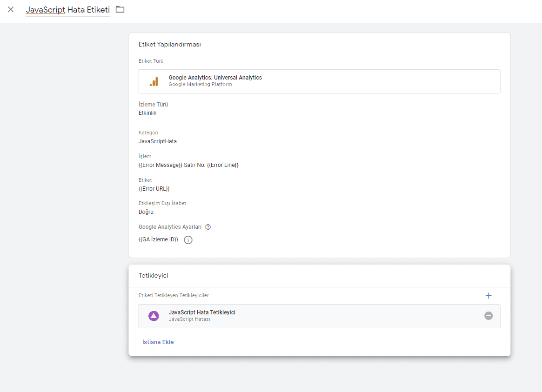Viewport: 542px width, 392px height.
Task: Close the tag editor with the X icon
Action: click(x=11, y=9)
